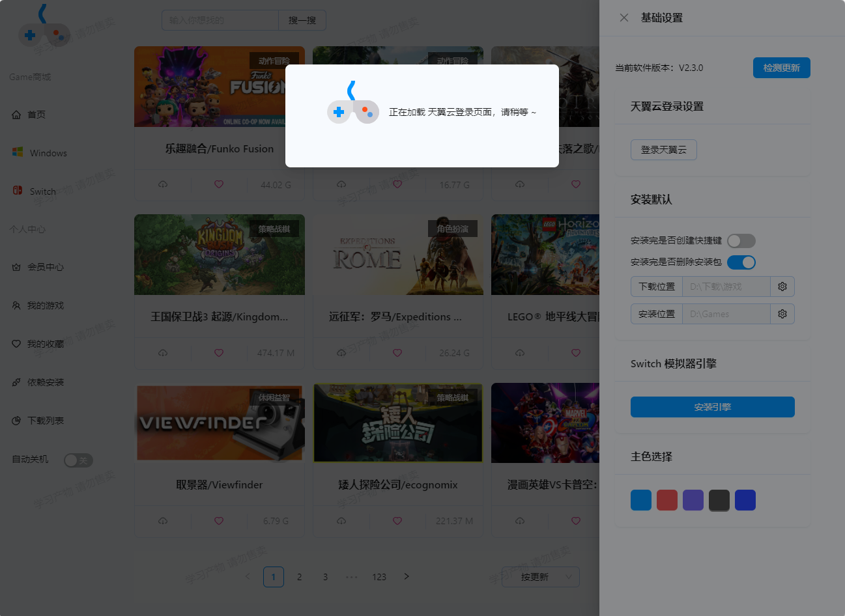
Task: Download ecognomix via cloud icon
Action: pos(341,521)
